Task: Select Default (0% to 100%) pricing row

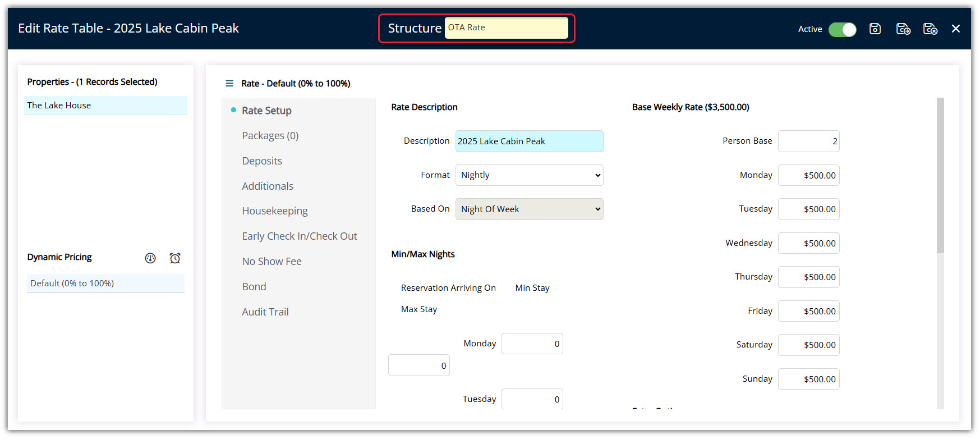Action: (105, 283)
